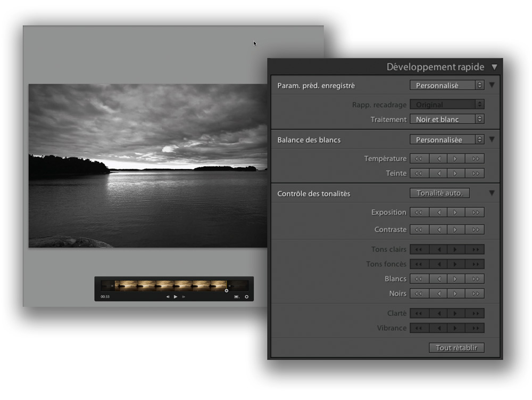Increase Tons foncés by a large step

point(475,264)
